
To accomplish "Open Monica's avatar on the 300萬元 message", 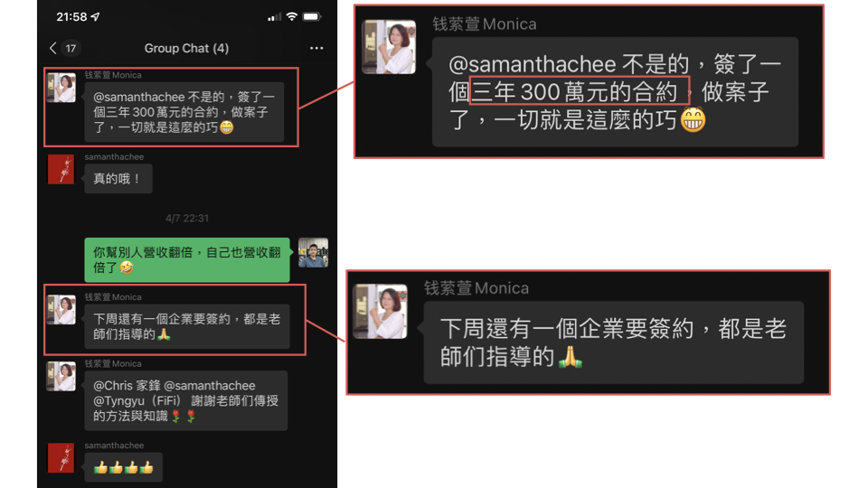I will 61,88.
